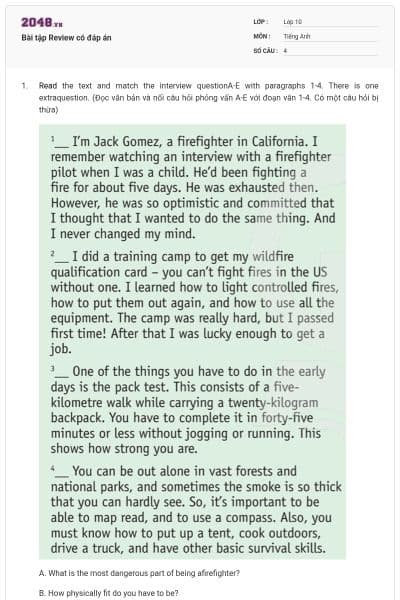Viewport: 400px width, 600px height.
Task: Choose option A about most dangerous part
Action: point(139,573)
